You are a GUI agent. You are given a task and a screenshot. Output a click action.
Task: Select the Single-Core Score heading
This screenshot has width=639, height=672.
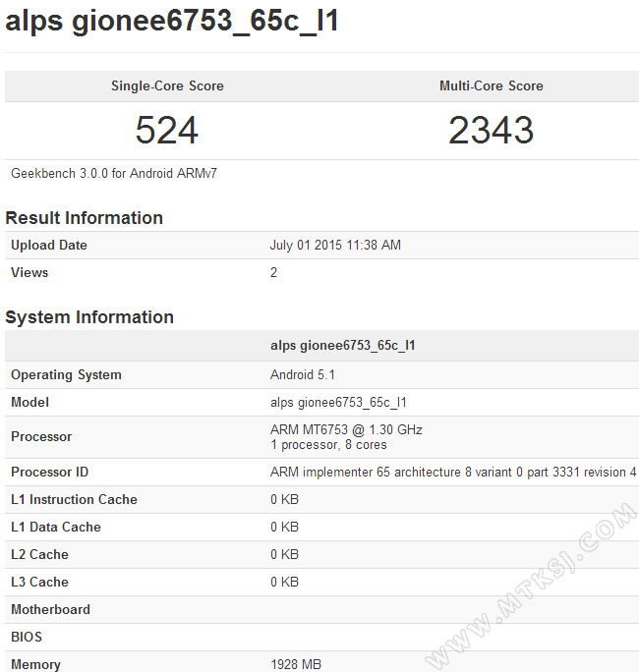[167, 85]
